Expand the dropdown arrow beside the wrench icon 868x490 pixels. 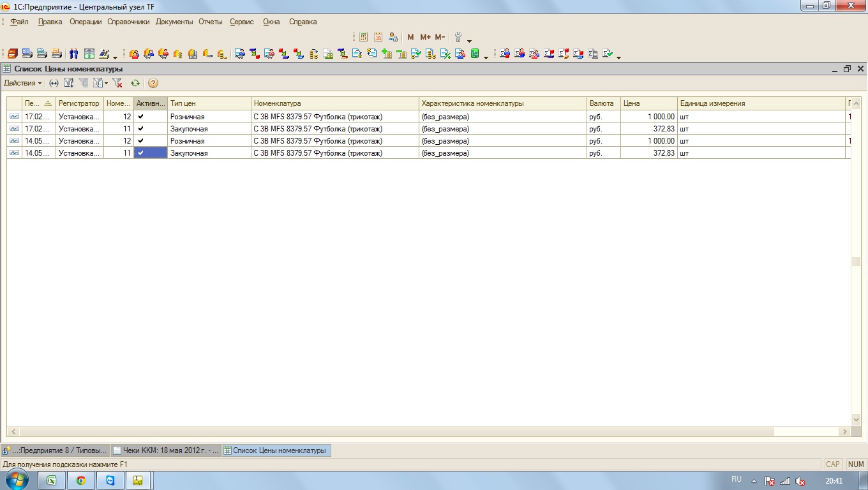click(x=470, y=41)
